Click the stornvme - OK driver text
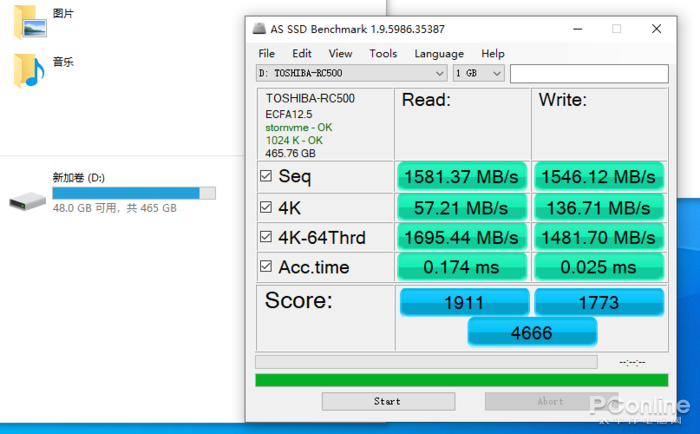 tap(299, 127)
